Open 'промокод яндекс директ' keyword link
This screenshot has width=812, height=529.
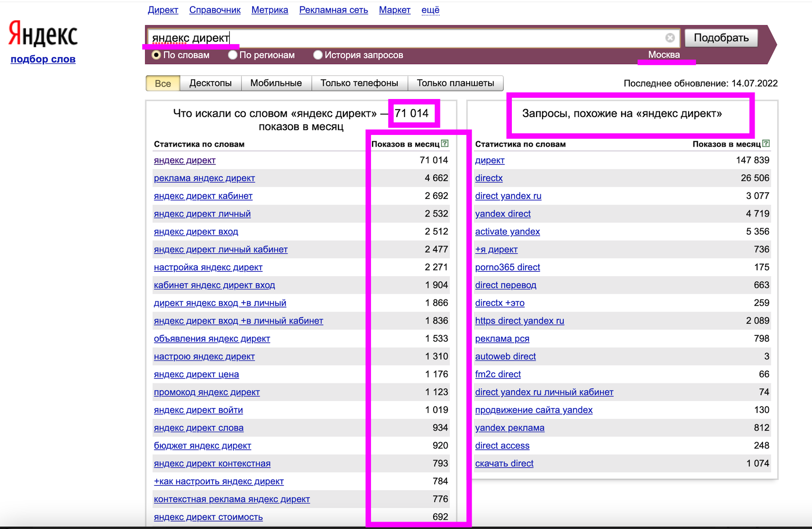(x=206, y=392)
